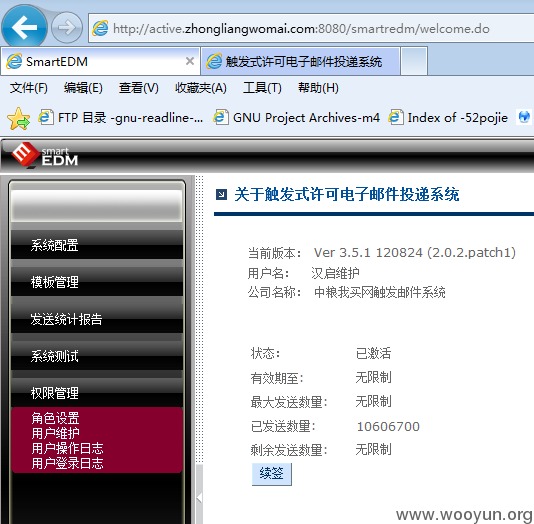The height and width of the screenshot is (524, 534).
Task: Click the browser back arrow button
Action: pyautogui.click(x=24, y=27)
